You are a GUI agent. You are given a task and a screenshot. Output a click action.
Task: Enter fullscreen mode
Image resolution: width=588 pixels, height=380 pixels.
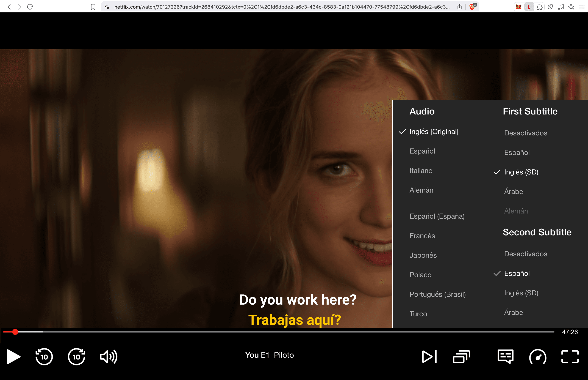(x=570, y=357)
